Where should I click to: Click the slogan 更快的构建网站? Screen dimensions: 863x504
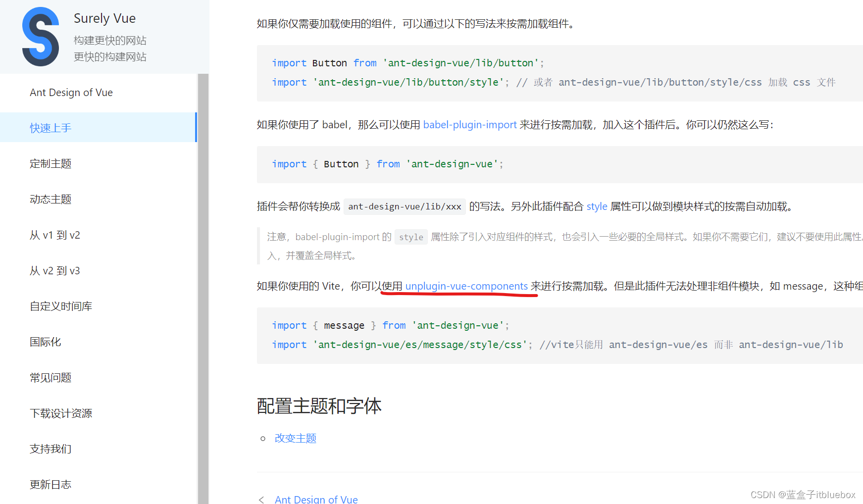(110, 57)
